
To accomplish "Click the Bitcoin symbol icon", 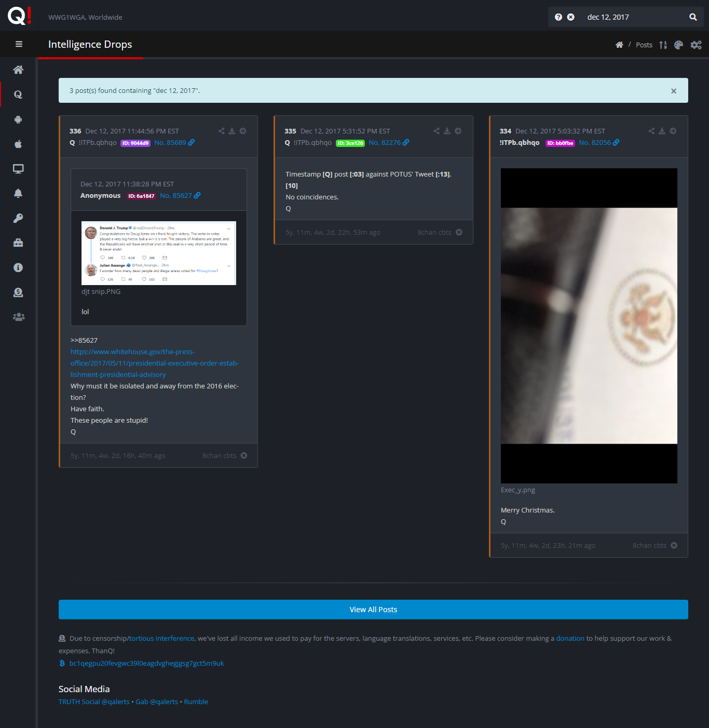I will (62, 663).
